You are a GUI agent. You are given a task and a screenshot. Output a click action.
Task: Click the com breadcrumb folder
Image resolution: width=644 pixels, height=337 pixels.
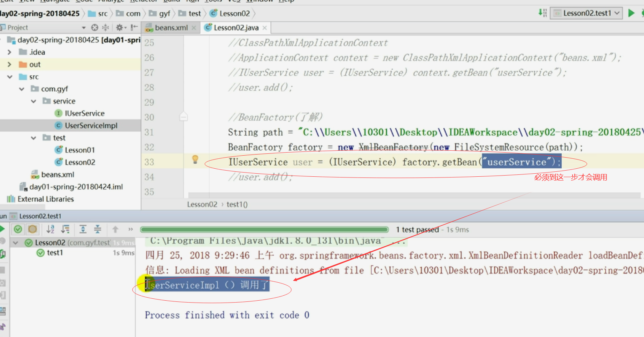click(128, 14)
